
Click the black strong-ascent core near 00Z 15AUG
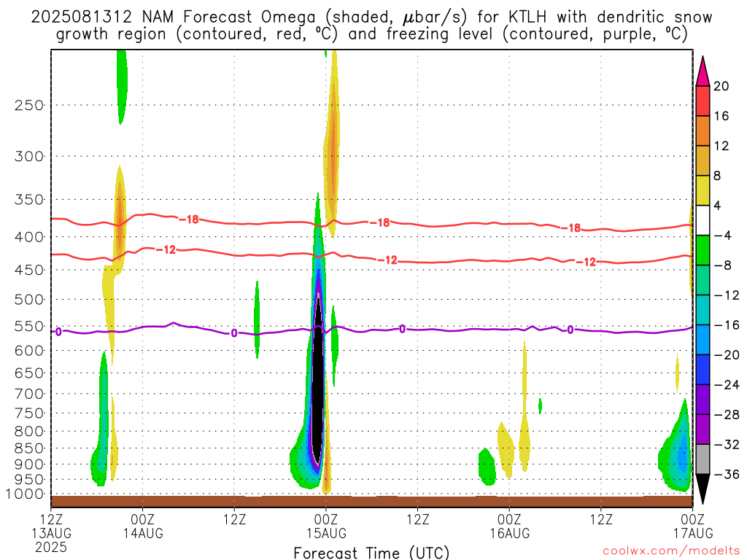[318, 381]
